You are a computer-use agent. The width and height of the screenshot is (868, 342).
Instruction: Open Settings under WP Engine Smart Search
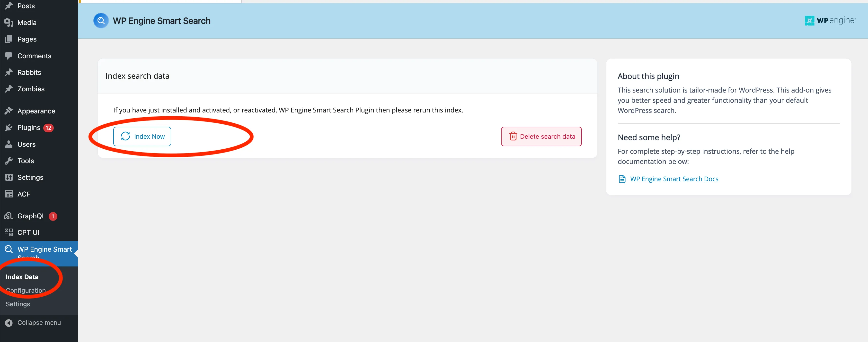[x=18, y=304]
